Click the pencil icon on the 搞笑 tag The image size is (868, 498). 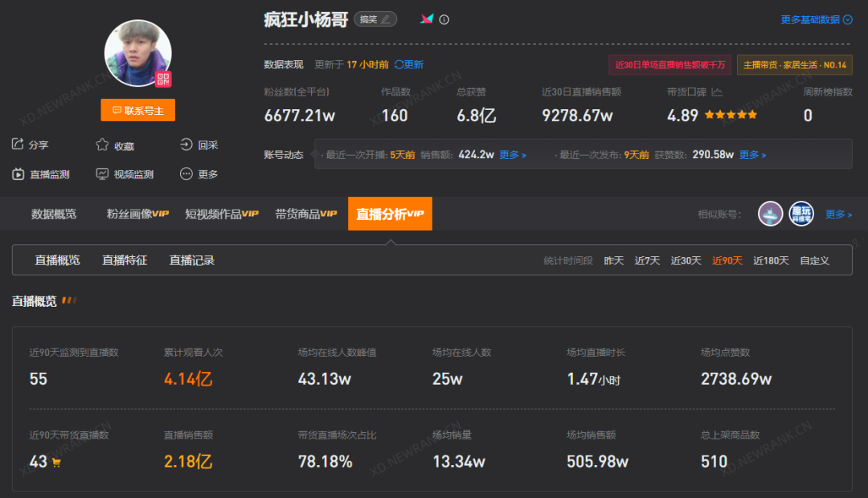click(387, 19)
